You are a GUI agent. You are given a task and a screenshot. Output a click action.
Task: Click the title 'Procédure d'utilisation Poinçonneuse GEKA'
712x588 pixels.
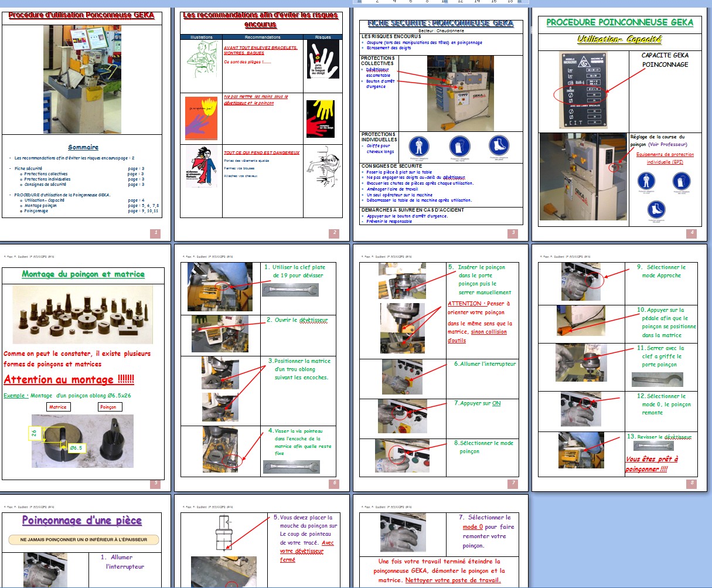[81, 15]
